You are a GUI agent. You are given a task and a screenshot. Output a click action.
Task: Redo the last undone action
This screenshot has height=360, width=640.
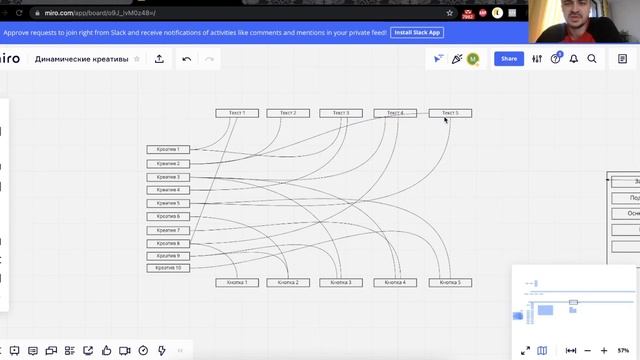coord(209,59)
